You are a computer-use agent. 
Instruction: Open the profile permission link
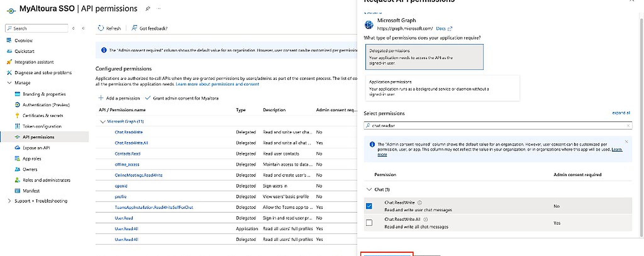[x=120, y=197]
